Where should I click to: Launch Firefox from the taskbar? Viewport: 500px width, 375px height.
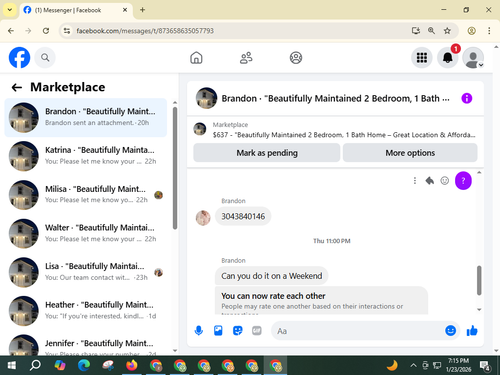tap(132, 366)
